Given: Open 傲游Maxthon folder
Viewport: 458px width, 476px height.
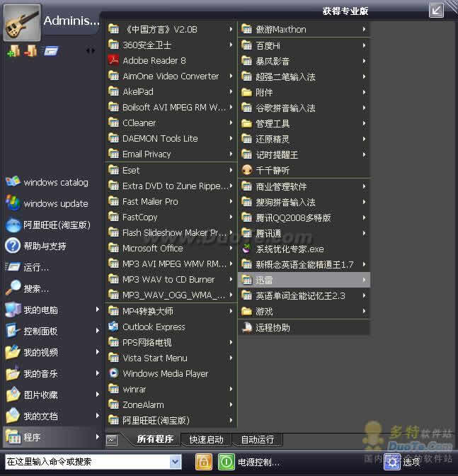Looking at the screenshot, I should (x=304, y=30).
